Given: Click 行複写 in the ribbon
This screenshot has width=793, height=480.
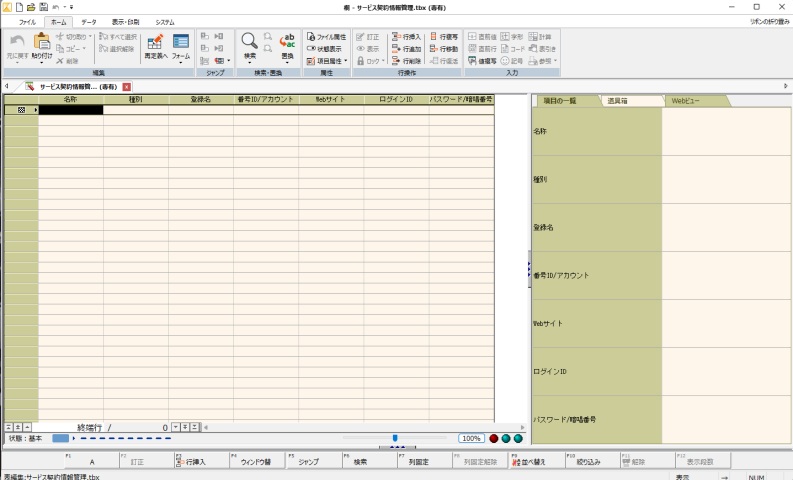Looking at the screenshot, I should (x=444, y=36).
